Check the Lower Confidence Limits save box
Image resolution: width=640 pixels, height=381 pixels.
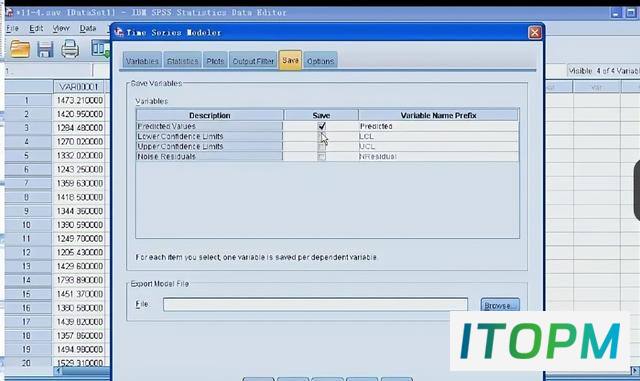point(322,136)
